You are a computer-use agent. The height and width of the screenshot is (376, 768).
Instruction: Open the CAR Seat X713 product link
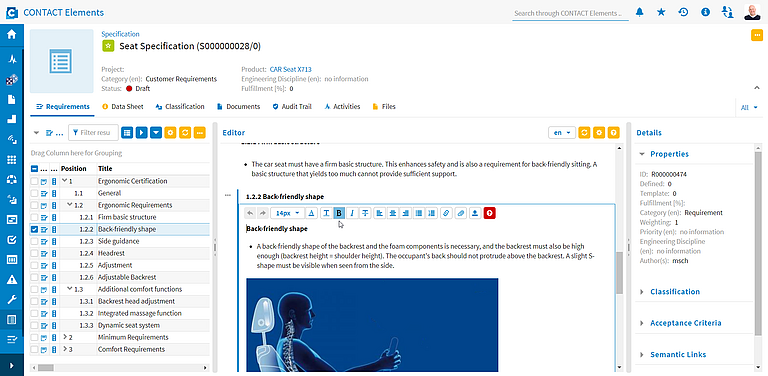(x=290, y=70)
